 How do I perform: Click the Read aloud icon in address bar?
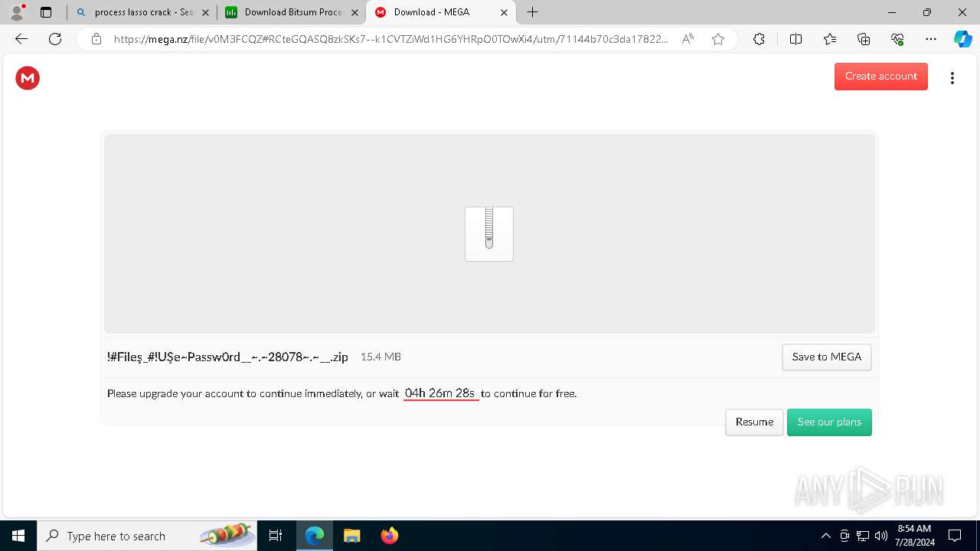tap(688, 39)
